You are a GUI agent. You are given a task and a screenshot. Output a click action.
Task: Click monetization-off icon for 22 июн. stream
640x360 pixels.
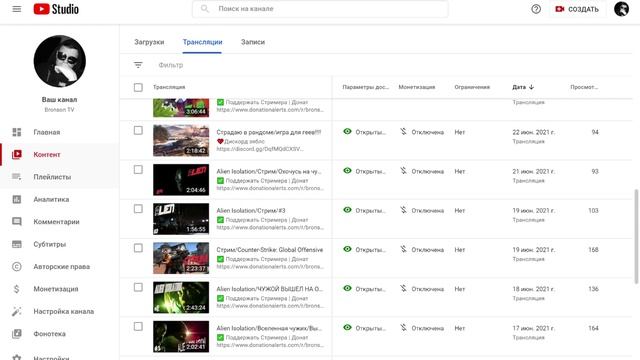[x=403, y=131]
